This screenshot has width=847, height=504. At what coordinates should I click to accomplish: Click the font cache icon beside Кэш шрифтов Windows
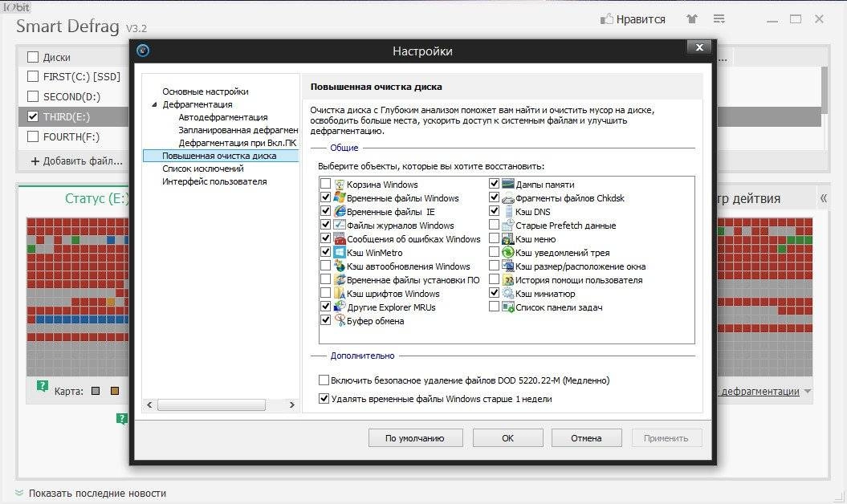pos(340,293)
